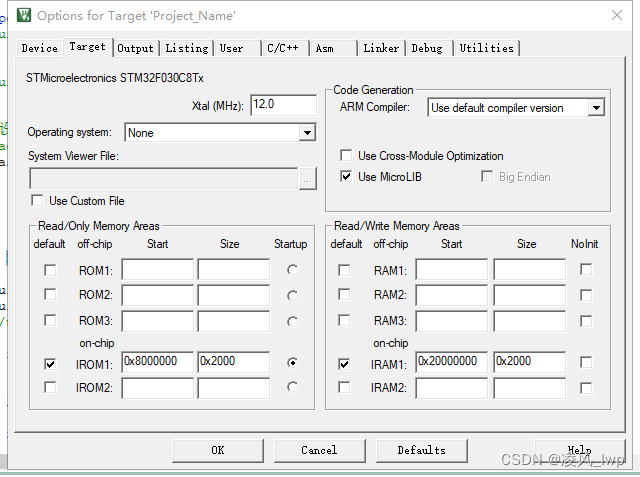Image resolution: width=640 pixels, height=477 pixels.
Task: Edit the IROM1 Size field 0x2000
Action: click(x=233, y=362)
